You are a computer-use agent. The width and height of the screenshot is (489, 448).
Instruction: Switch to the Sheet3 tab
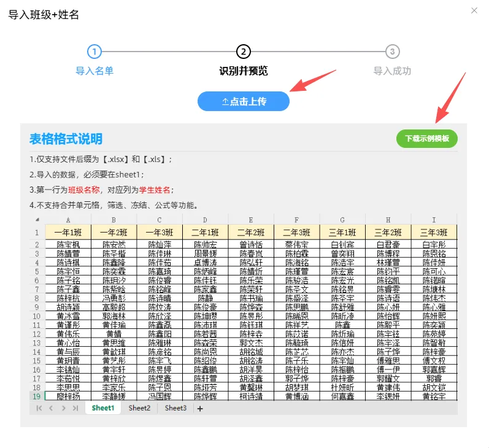[x=175, y=407]
